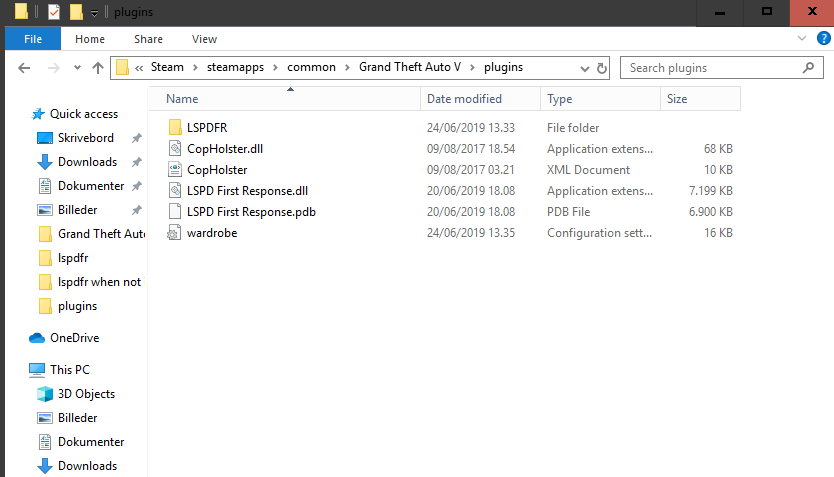Expand the ribbon with the chevron
834x477 pixels.
click(x=802, y=38)
